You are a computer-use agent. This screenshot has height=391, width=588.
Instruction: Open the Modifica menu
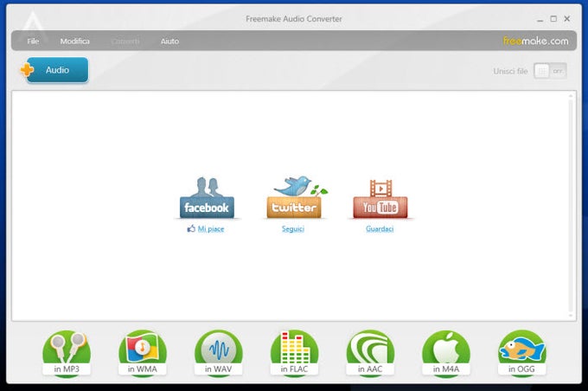pos(75,42)
